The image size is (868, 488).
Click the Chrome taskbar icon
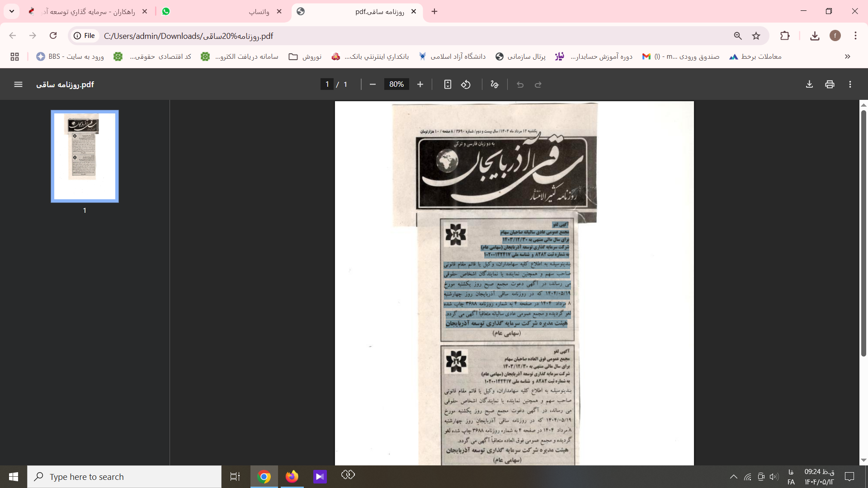pyautogui.click(x=264, y=477)
